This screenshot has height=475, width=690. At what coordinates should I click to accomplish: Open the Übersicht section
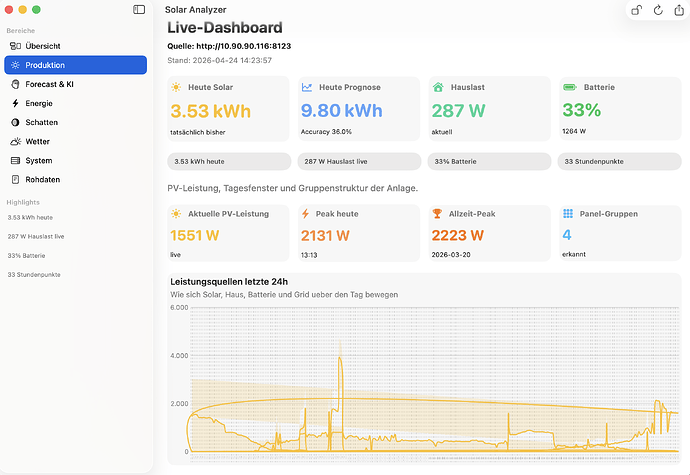point(43,46)
